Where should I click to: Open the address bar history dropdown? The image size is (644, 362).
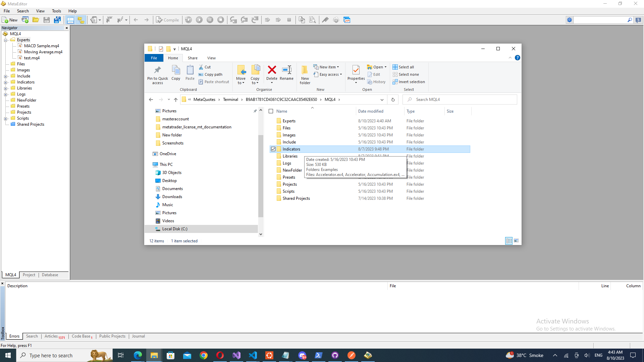tap(382, 100)
